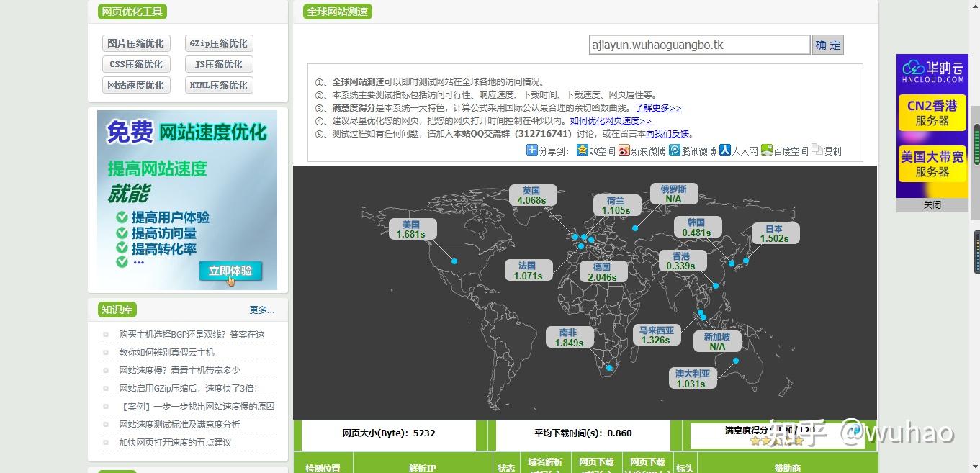
Task: Click 平均下载时间(s): 0.860 text
Action: (583, 433)
